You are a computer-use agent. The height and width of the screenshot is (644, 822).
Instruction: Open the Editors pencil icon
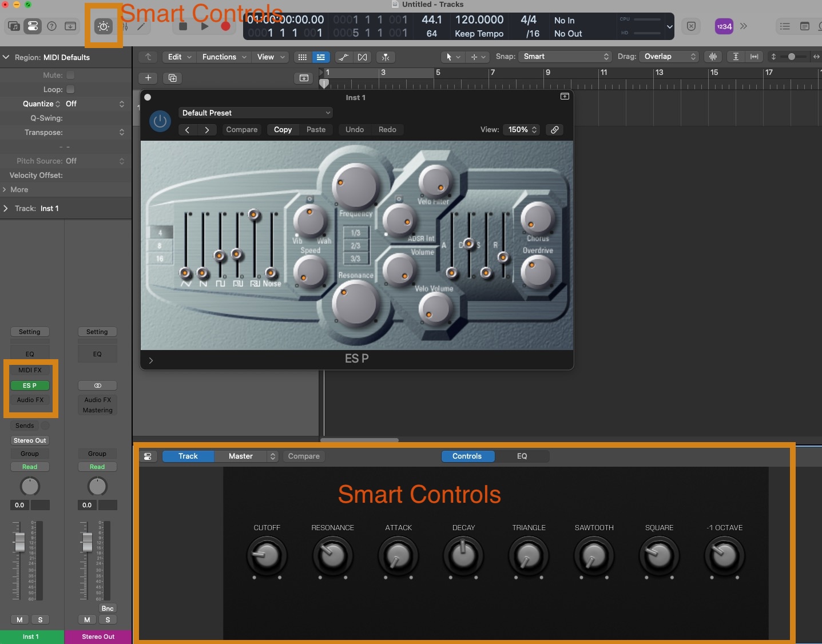pyautogui.click(x=141, y=26)
